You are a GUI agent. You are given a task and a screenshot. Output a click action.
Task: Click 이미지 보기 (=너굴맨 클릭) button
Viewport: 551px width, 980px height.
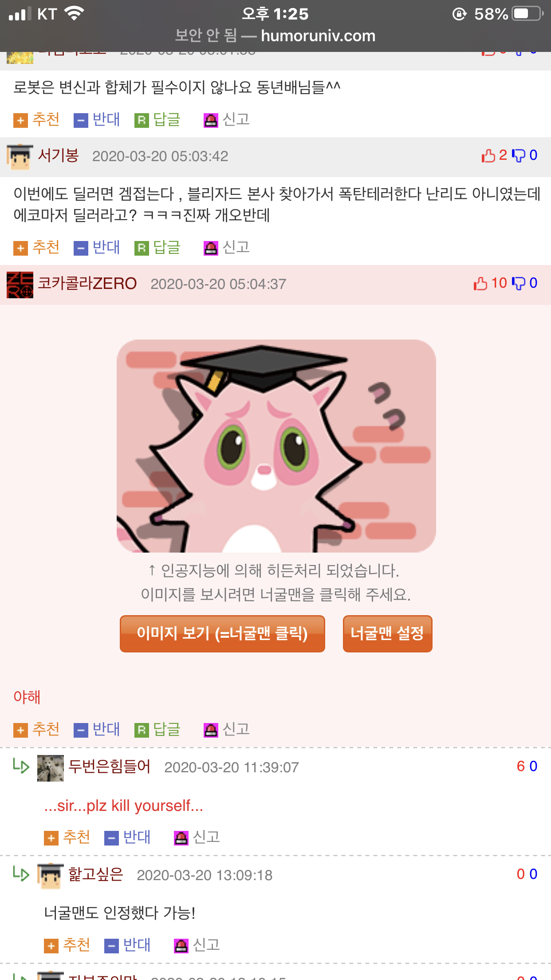coord(222,634)
